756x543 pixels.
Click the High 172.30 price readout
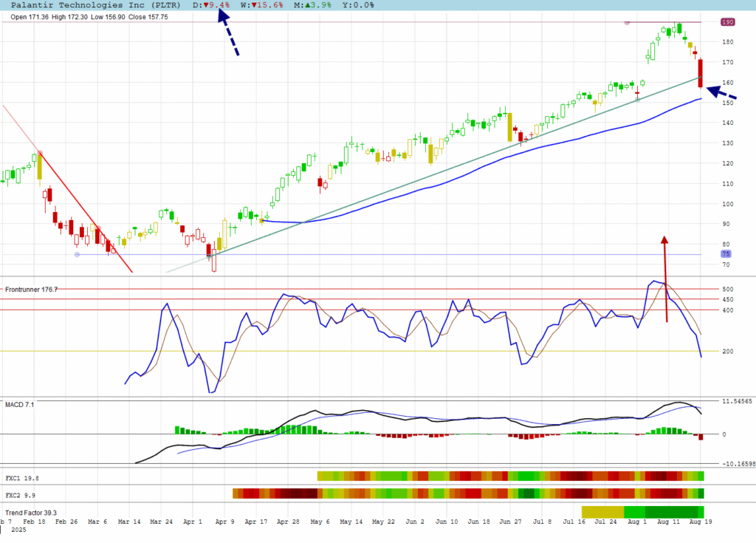coord(69,17)
